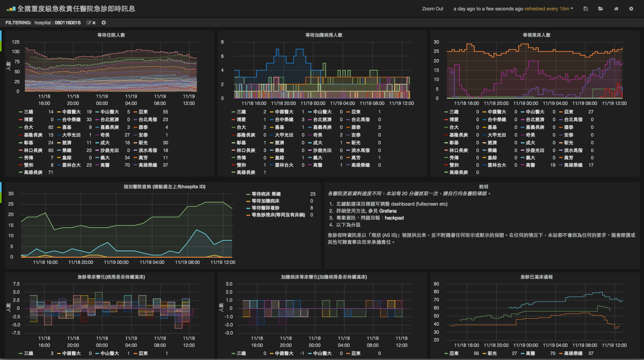Click the Grafana bar-chart logo icon

pos(11,8)
